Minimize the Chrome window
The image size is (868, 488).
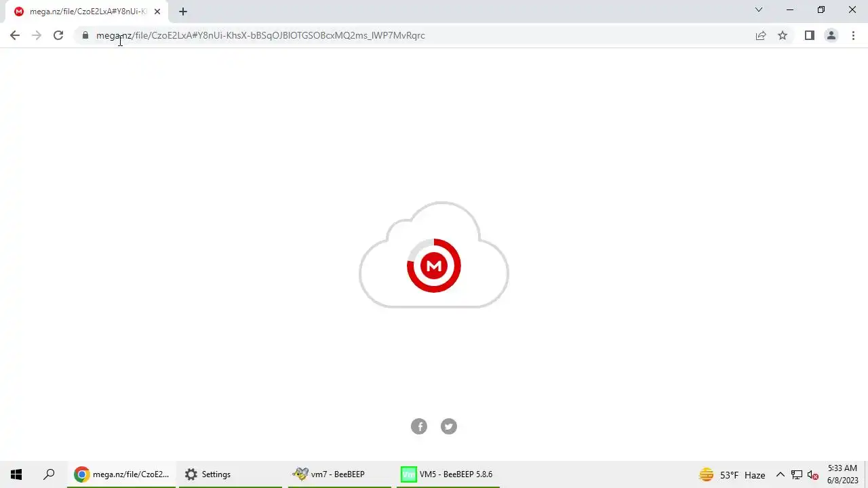(790, 9)
